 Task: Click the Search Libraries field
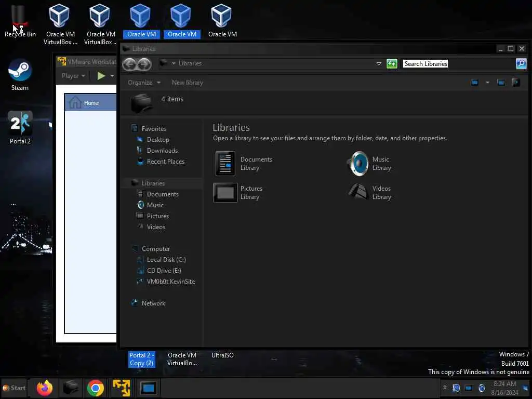coord(458,63)
